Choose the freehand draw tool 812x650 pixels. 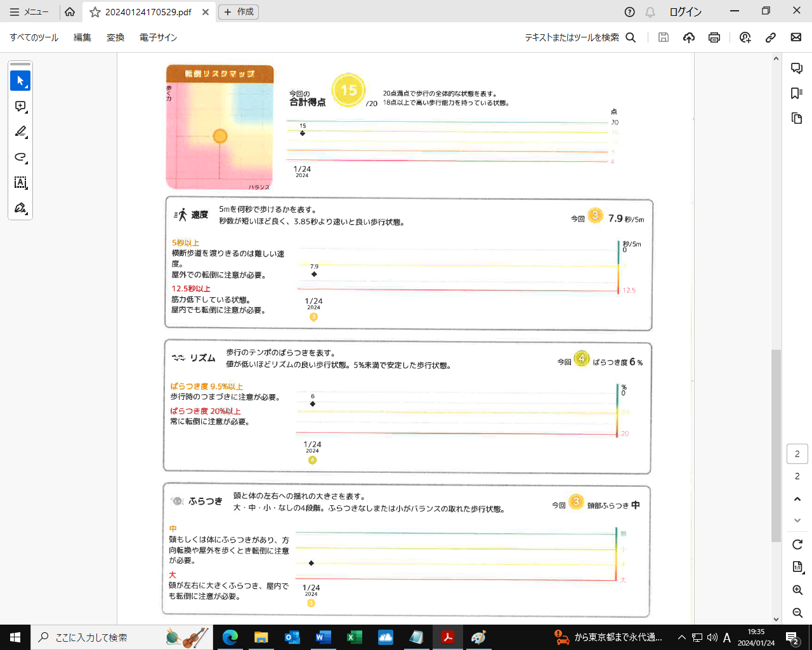(20, 157)
